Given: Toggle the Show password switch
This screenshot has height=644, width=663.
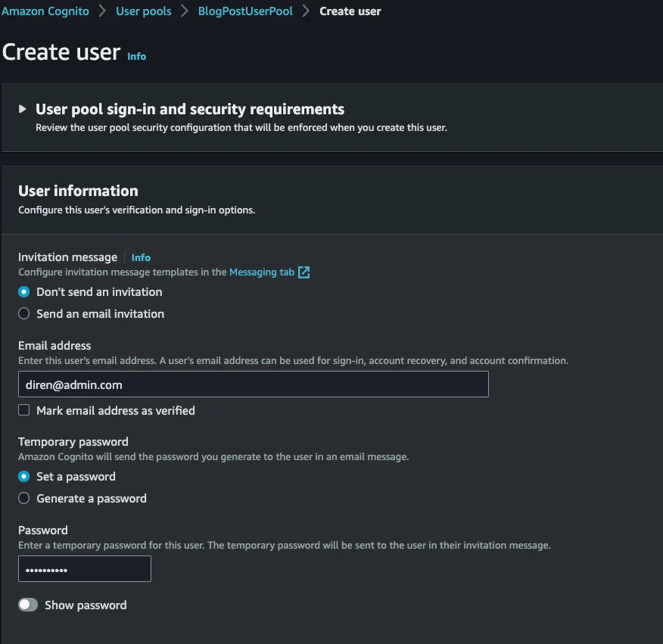Looking at the screenshot, I should click(x=28, y=605).
